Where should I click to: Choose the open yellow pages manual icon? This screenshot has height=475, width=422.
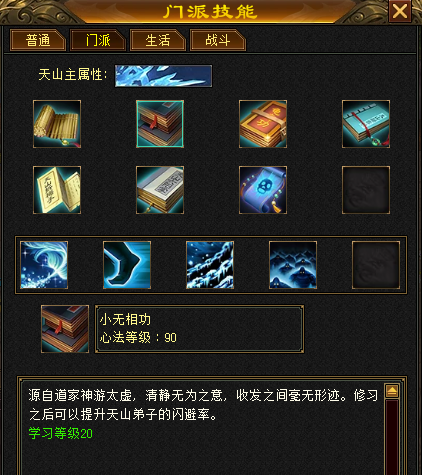(x=57, y=190)
